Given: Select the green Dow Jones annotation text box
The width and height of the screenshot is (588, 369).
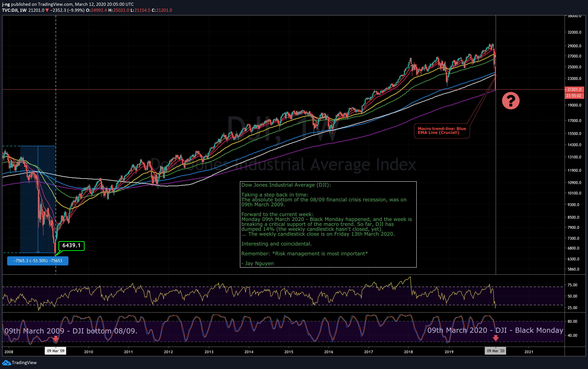Looking at the screenshot, I should pos(328,224).
